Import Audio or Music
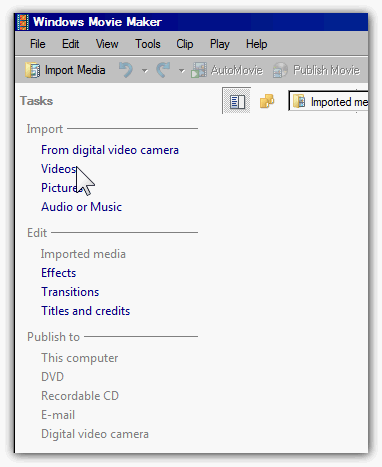The width and height of the screenshot is (382, 467). pyautogui.click(x=82, y=207)
